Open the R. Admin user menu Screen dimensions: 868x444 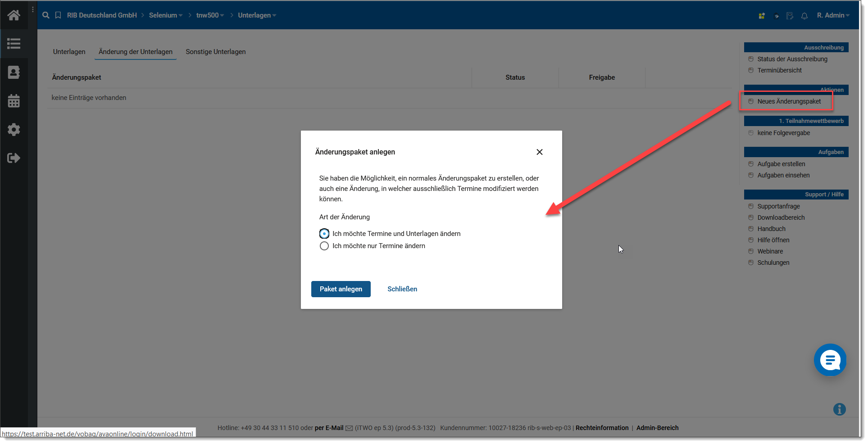pos(833,15)
